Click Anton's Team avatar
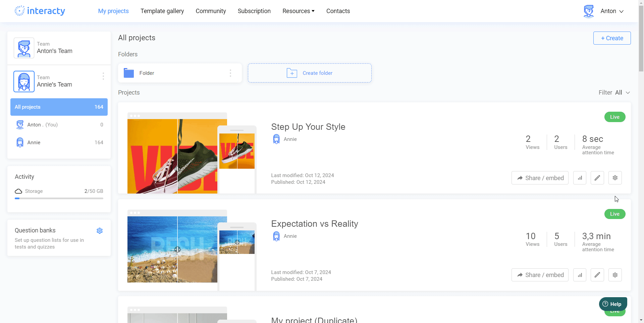Image resolution: width=644 pixels, height=323 pixels. (24, 48)
